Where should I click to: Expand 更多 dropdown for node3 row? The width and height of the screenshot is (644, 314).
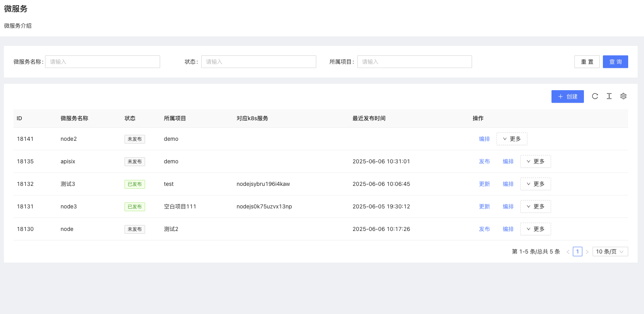536,206
